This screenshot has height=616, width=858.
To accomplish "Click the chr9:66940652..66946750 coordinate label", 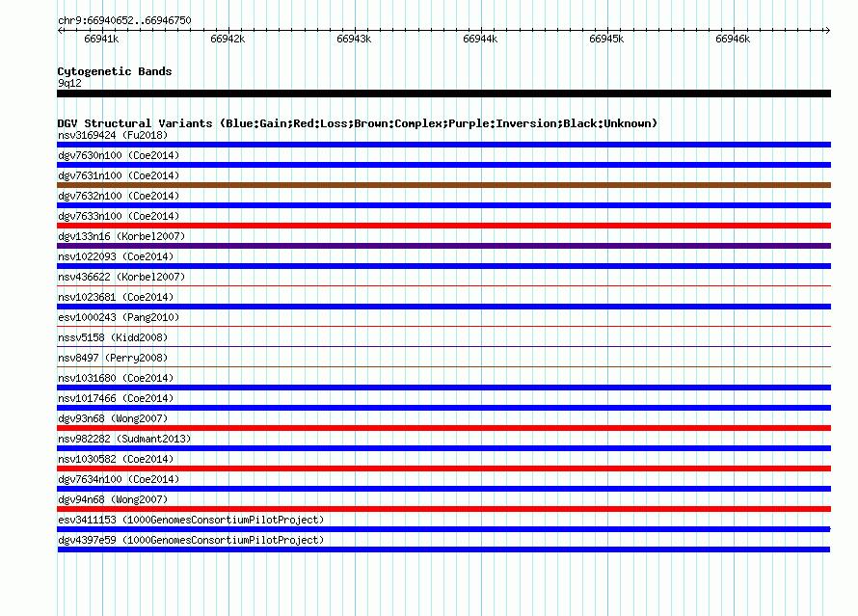I will [x=124, y=21].
